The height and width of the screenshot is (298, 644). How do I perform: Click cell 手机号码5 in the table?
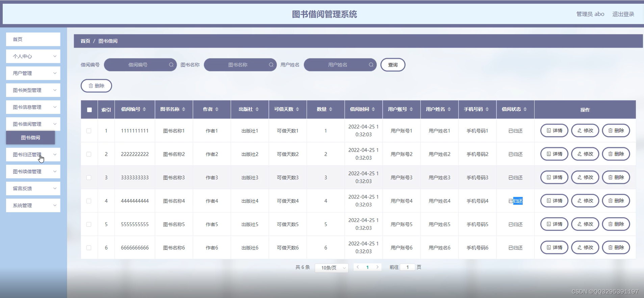pyautogui.click(x=477, y=224)
